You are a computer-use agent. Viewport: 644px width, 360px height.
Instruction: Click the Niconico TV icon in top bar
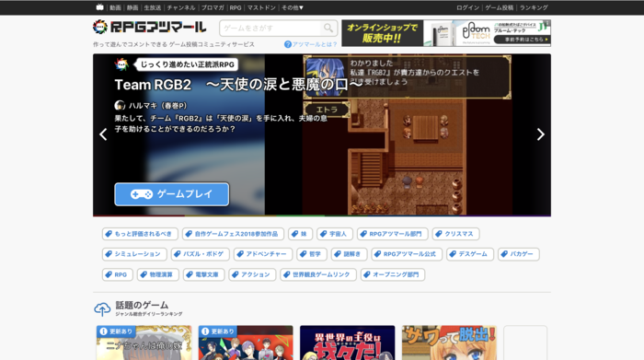tap(99, 7)
